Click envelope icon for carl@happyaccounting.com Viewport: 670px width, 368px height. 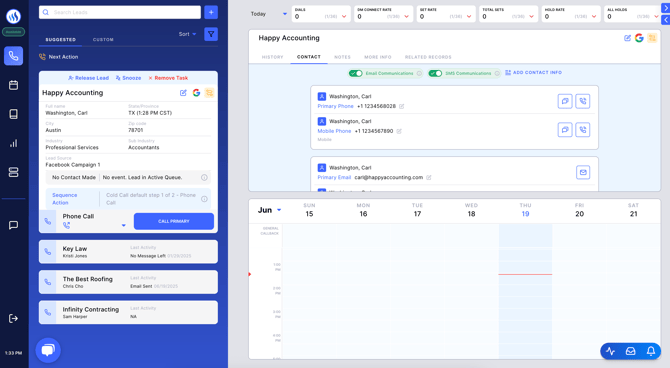[583, 172]
